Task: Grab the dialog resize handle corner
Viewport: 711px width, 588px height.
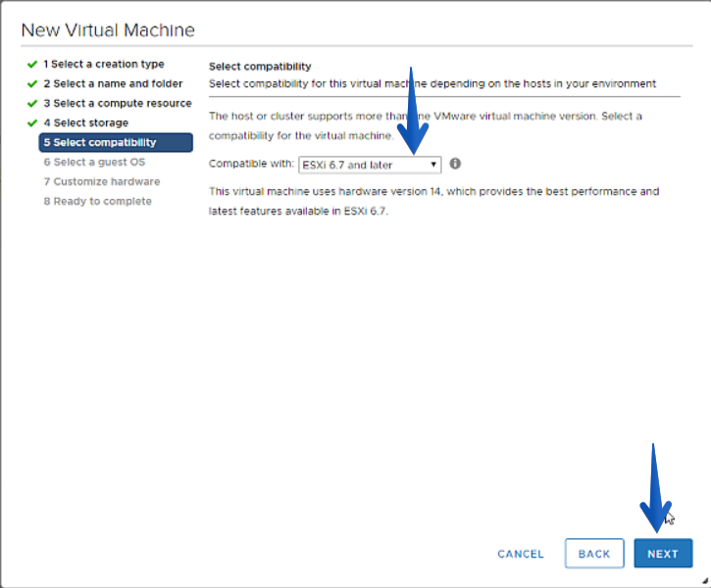Action: click(x=705, y=580)
